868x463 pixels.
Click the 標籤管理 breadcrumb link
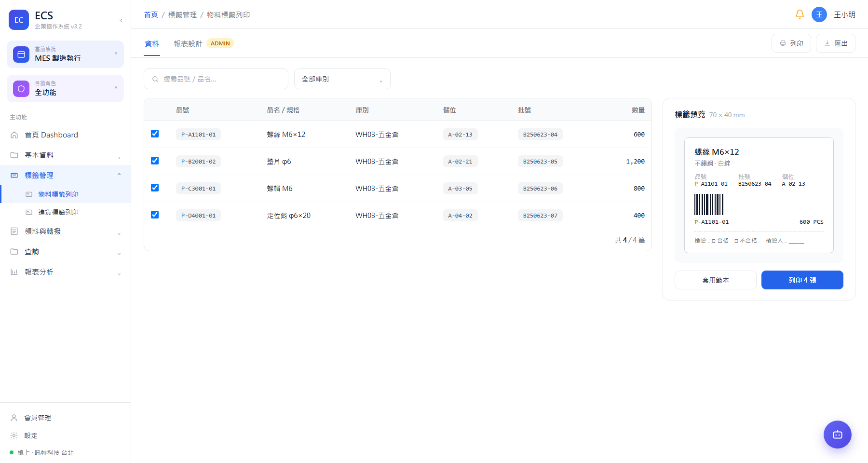coord(182,15)
